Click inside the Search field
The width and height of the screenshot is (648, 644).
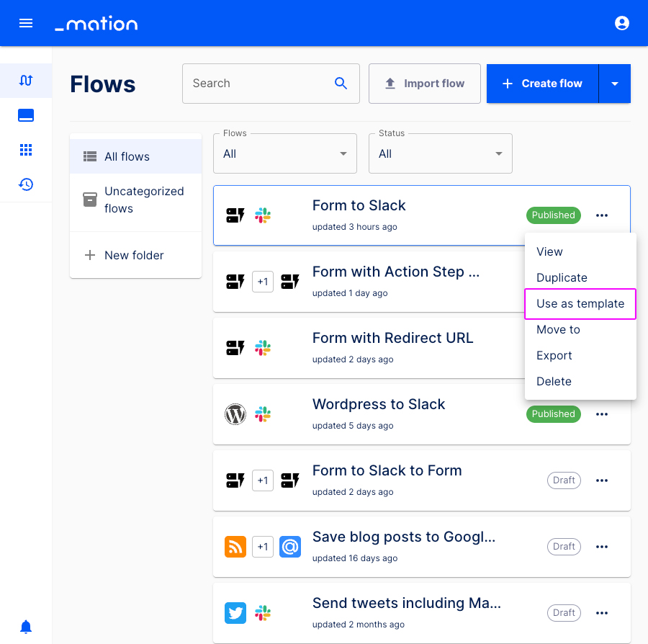click(259, 83)
